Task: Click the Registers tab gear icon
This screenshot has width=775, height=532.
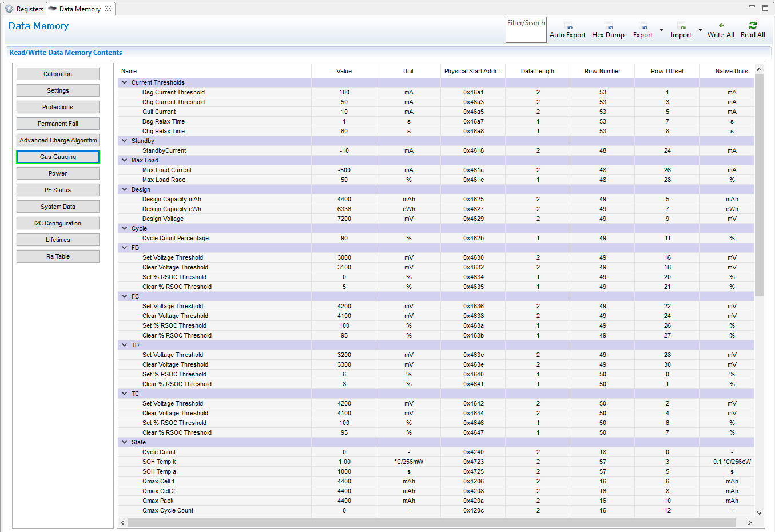Action: tap(9, 9)
